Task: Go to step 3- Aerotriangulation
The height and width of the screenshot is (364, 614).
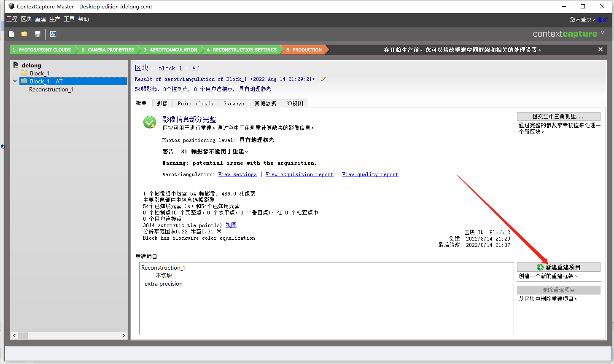Action: point(170,50)
